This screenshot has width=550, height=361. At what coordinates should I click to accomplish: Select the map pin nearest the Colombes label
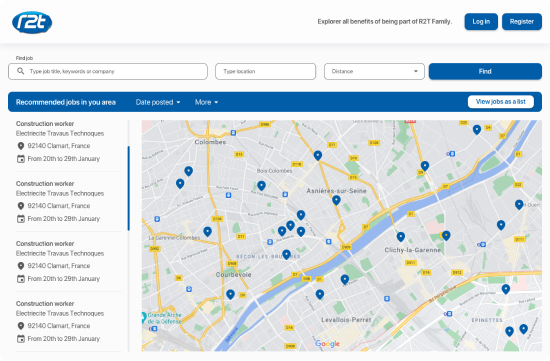pyautogui.click(x=188, y=171)
